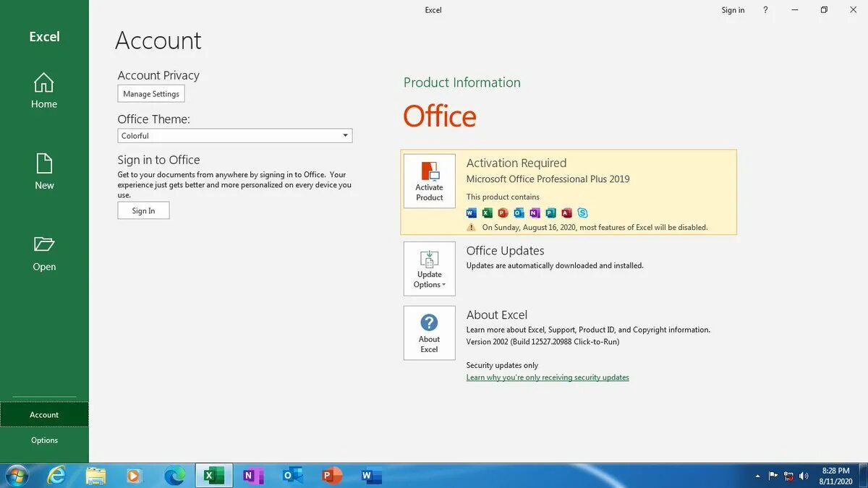The image size is (868, 488).
Task: Open File Explorer from taskbar
Action: coord(95,476)
